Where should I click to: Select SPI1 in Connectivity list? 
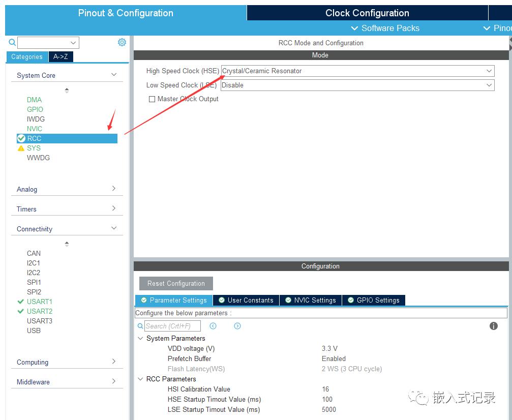click(34, 282)
